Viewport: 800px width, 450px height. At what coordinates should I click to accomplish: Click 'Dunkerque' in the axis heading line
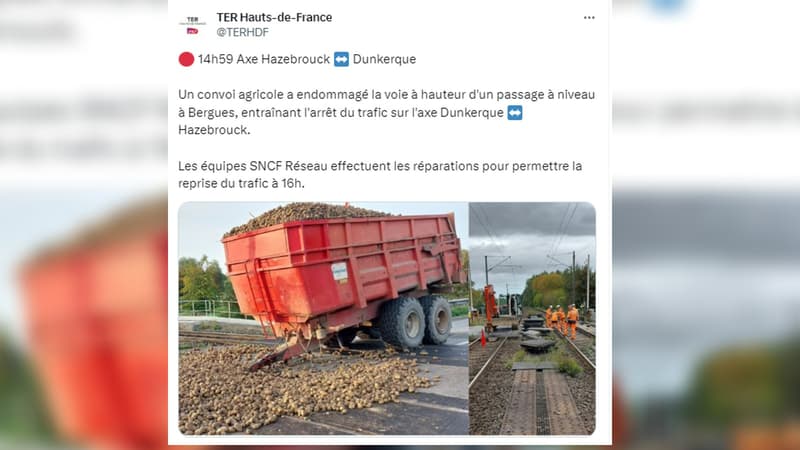click(384, 59)
